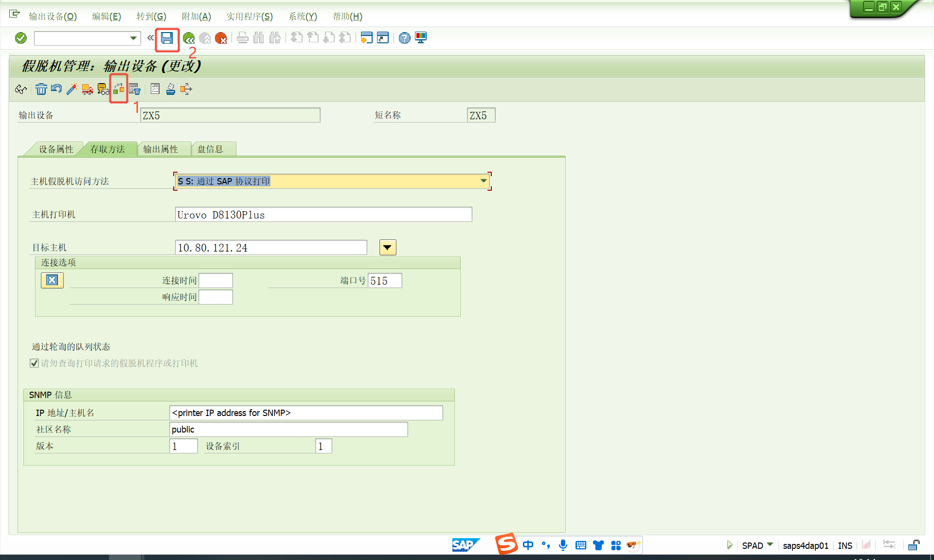Screen dimensions: 934x560
Task: Open the 实用程序(S) menu
Action: coord(249,17)
